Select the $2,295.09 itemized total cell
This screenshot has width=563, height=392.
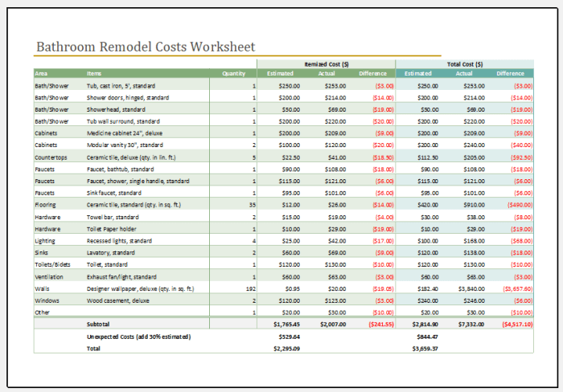[x=287, y=349]
